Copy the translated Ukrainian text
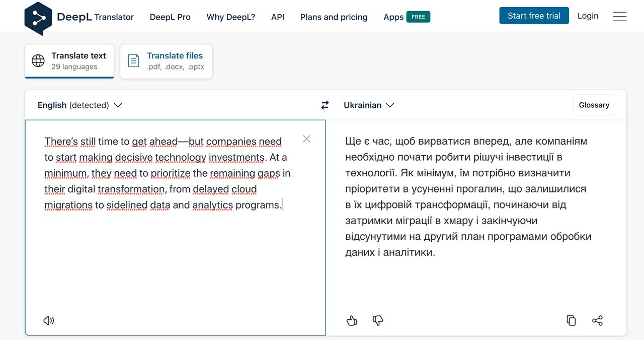Image resolution: width=644 pixels, height=340 pixels. pyautogui.click(x=571, y=320)
